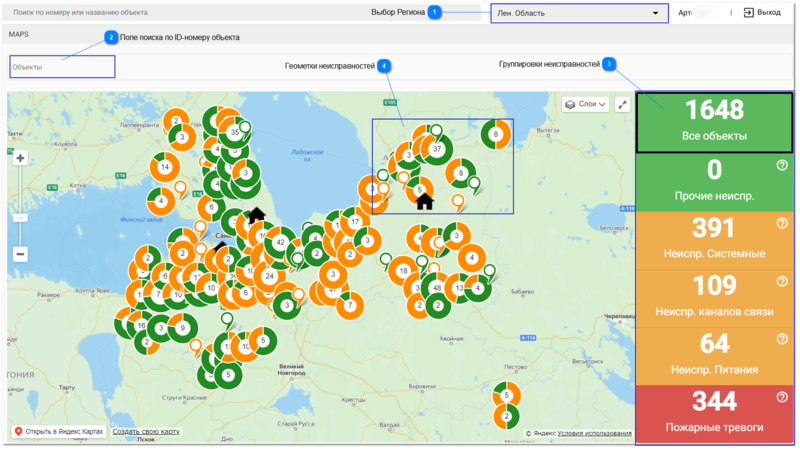Click the cluster marker showing 37

click(x=437, y=149)
